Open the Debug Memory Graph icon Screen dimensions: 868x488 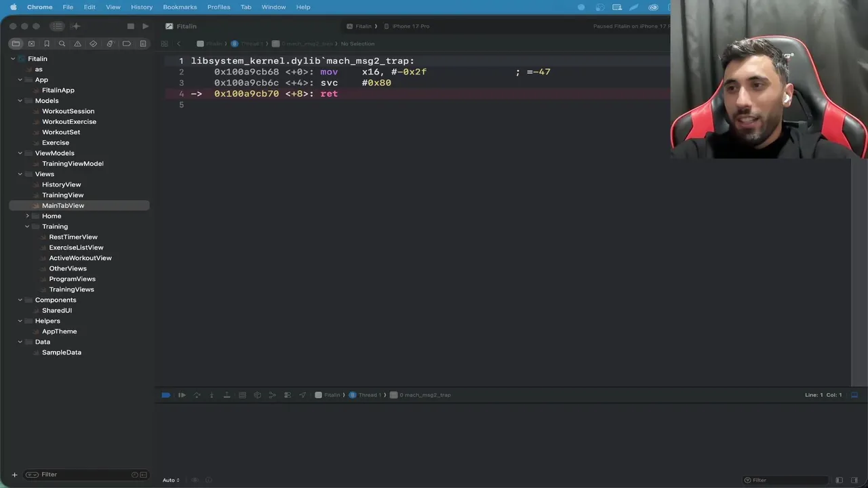coord(257,395)
